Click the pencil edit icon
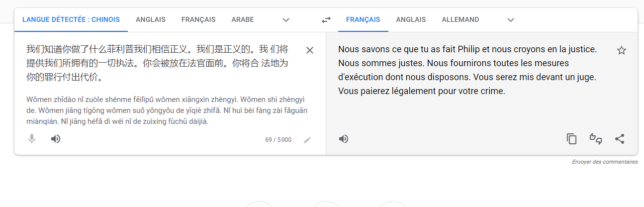This screenshot has width=644, height=207. 307,140
